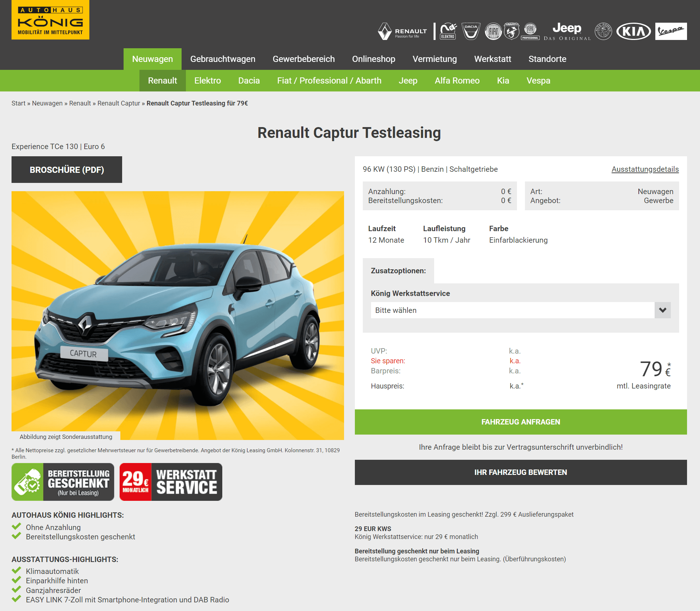
Task: Click the Start breadcrumb link
Action: (18, 103)
